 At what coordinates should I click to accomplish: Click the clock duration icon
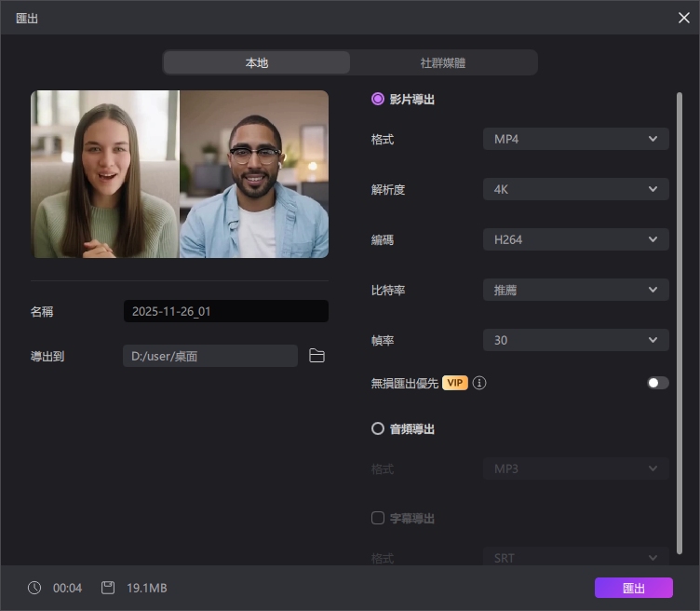point(34,588)
